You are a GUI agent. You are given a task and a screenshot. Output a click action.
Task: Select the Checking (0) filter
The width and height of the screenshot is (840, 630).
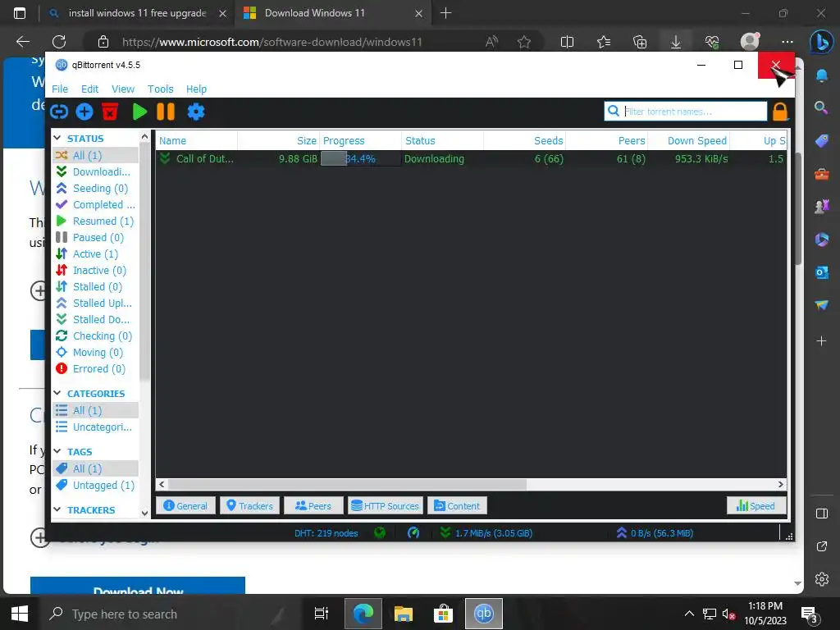pyautogui.click(x=95, y=336)
